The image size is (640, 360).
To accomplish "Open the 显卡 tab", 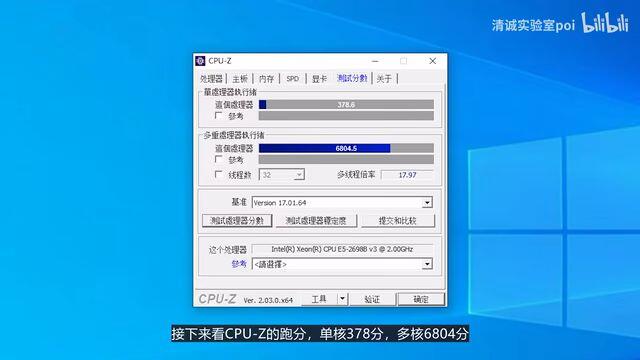I will [319, 79].
